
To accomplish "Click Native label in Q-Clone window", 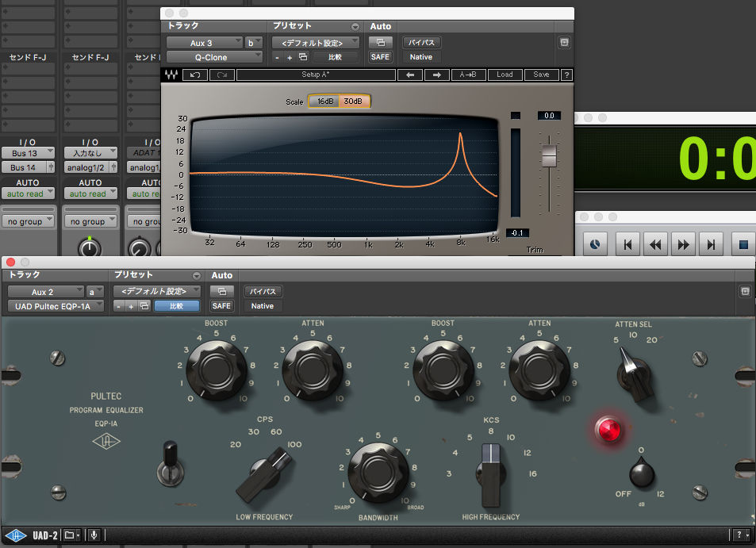I will 421,57.
